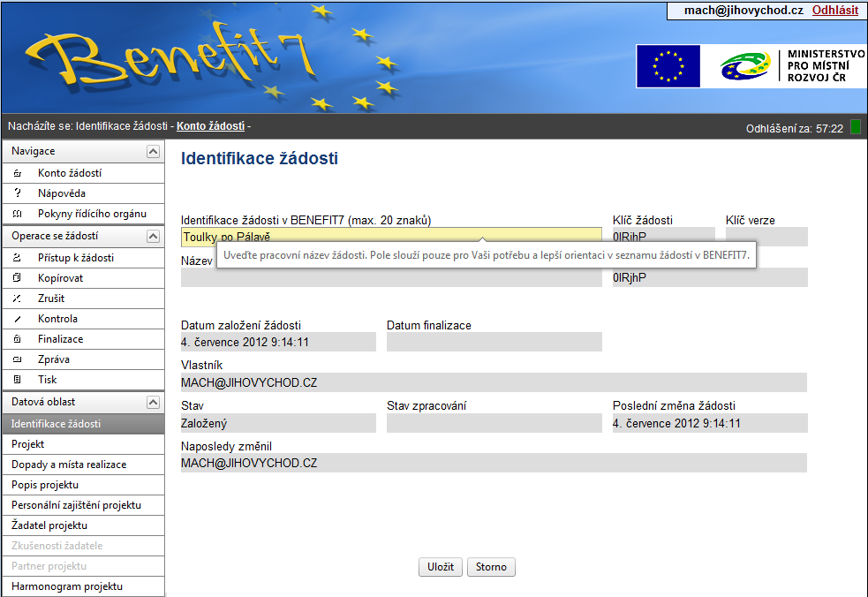Follow the Konto žádostí breadcrumb link
The height and width of the screenshot is (597, 868).
(210, 126)
